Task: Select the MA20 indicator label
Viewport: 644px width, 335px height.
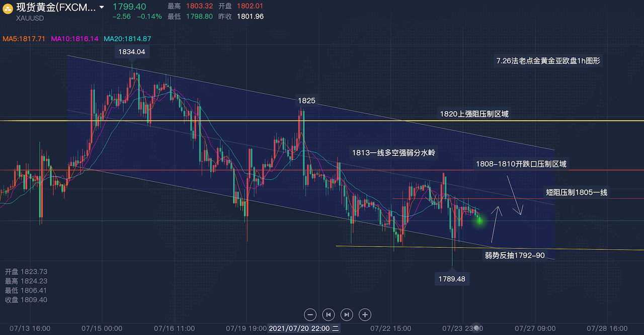Action: coord(127,39)
